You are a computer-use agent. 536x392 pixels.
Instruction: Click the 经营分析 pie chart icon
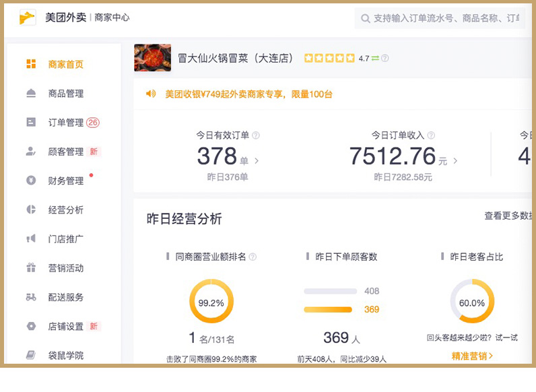coord(31,209)
